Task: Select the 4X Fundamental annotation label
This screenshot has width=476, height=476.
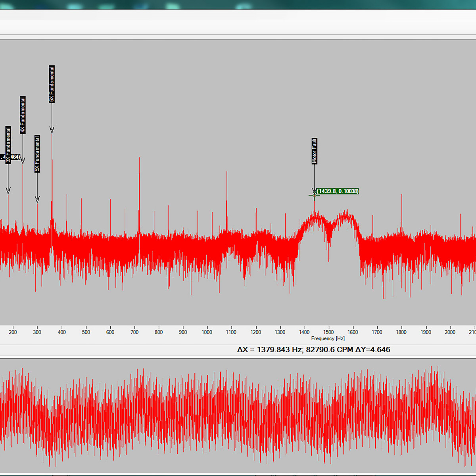Action: coord(23,115)
